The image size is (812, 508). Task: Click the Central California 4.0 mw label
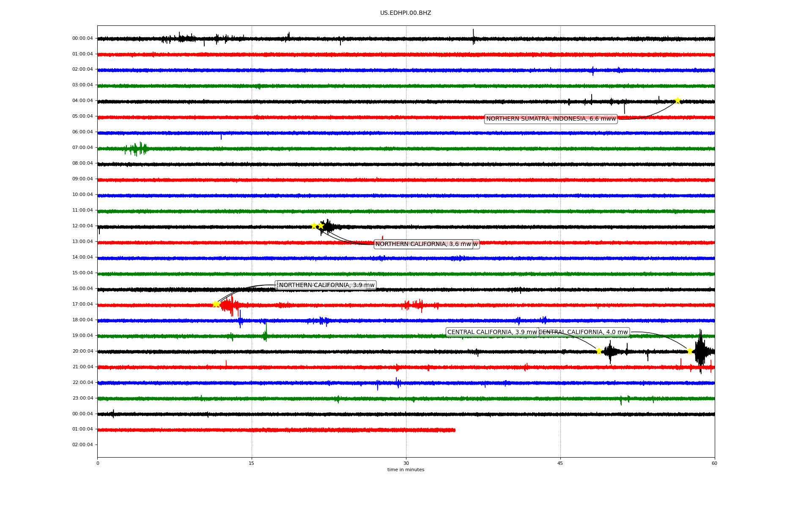(x=584, y=332)
